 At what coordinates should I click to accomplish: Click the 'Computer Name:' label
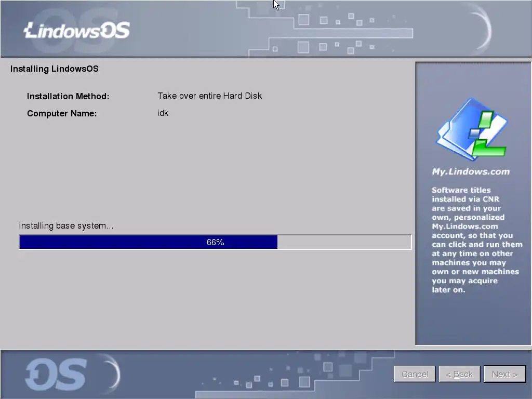62,113
